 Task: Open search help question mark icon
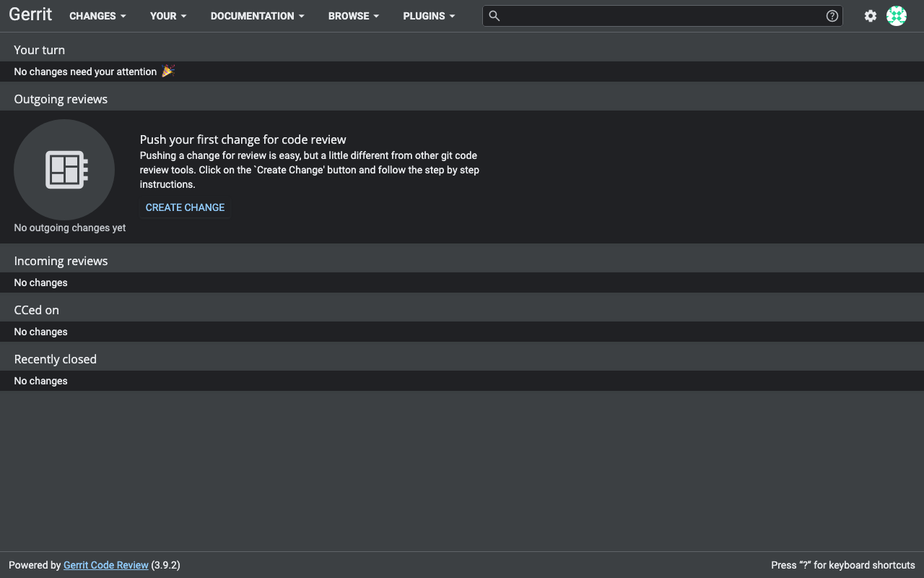point(832,16)
